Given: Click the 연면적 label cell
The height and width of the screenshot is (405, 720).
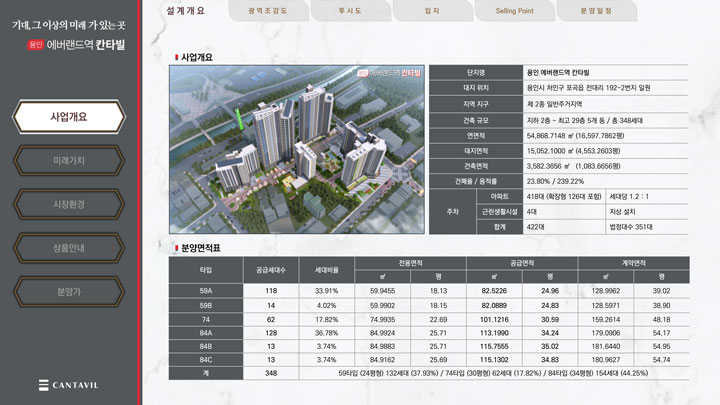Looking at the screenshot, I should [x=476, y=135].
